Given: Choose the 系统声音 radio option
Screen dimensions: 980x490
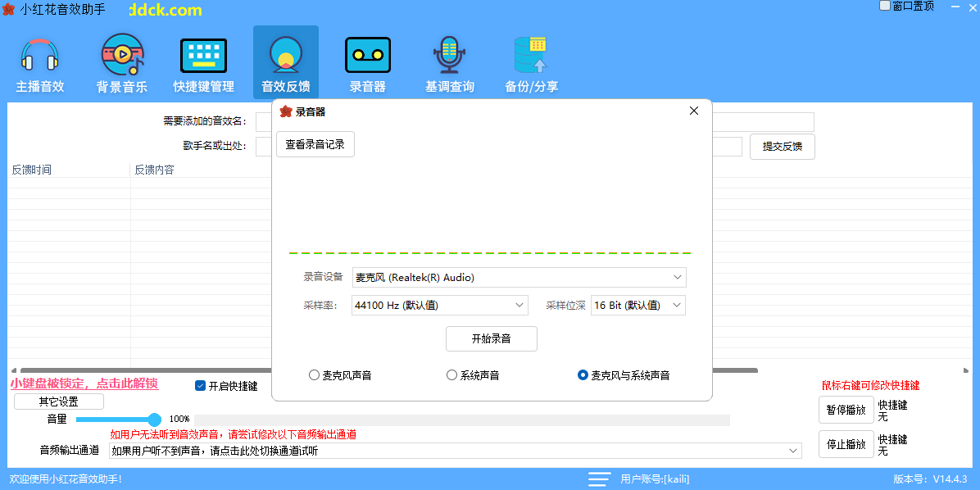Looking at the screenshot, I should (x=451, y=375).
